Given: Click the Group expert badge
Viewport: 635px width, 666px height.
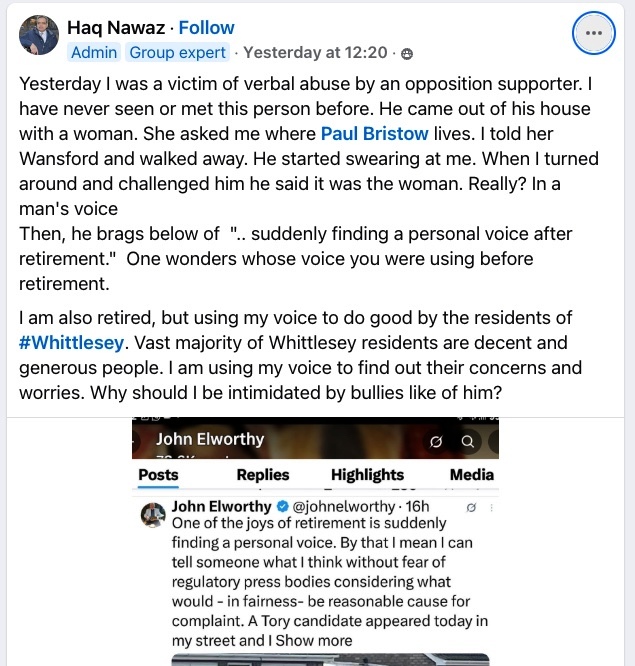Looking at the screenshot, I should [x=176, y=52].
